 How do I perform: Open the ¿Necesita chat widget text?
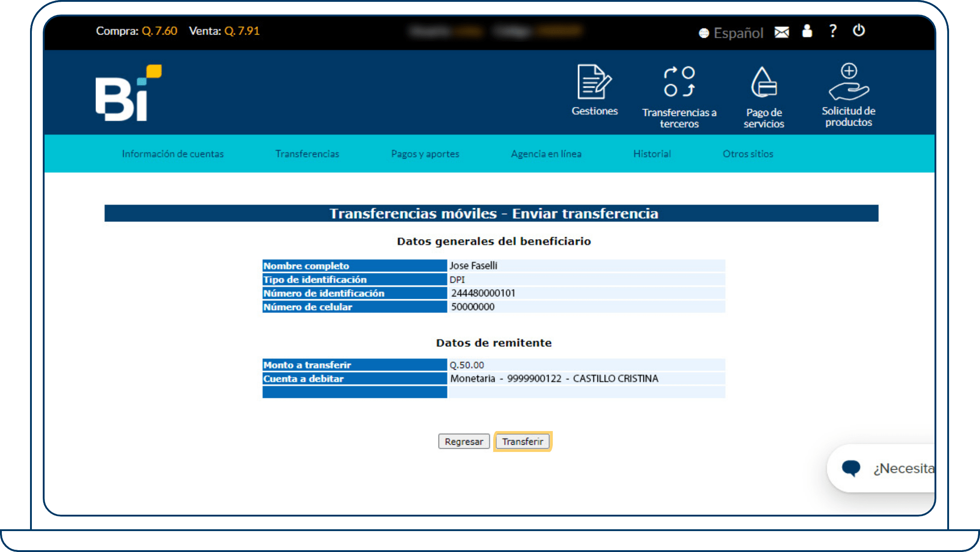pyautogui.click(x=904, y=468)
